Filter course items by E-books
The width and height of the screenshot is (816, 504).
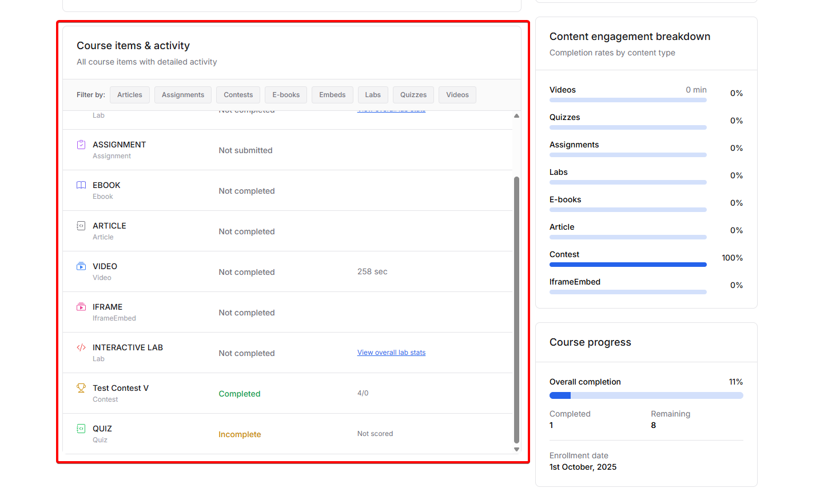pyautogui.click(x=286, y=95)
